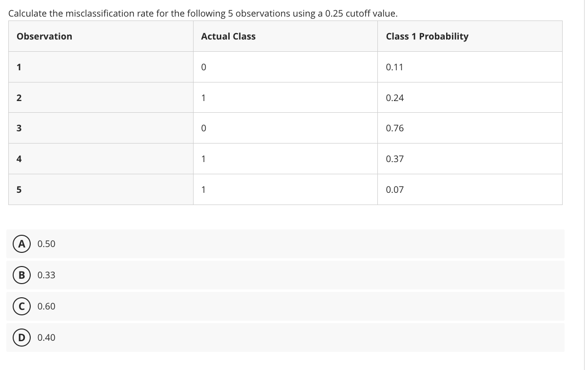Click the probability value 0.24

click(x=394, y=98)
